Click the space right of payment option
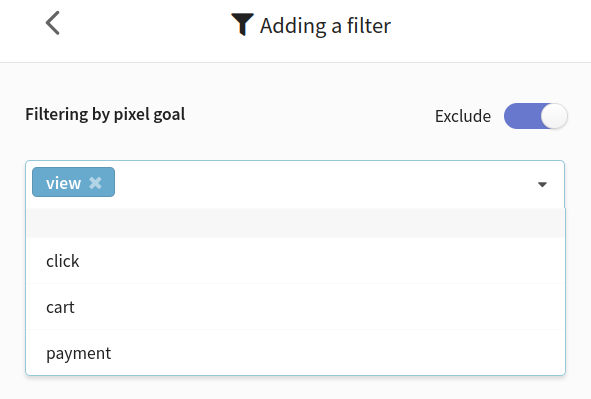 [x=339, y=353]
